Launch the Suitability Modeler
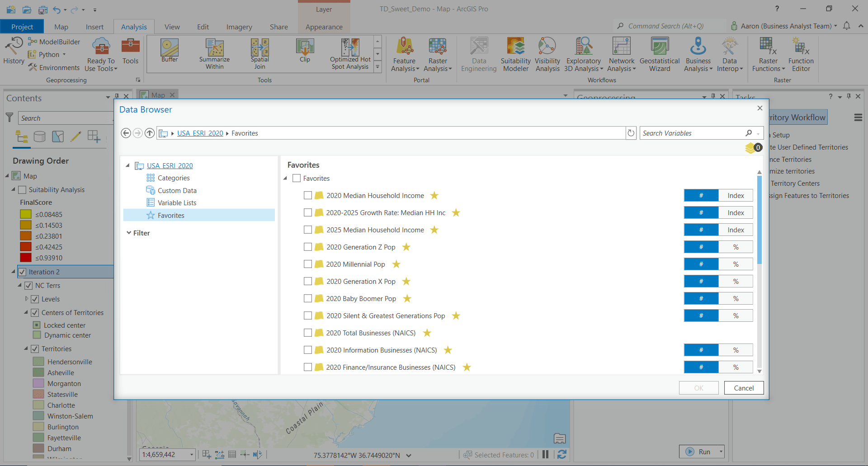The image size is (868, 466). (515, 55)
